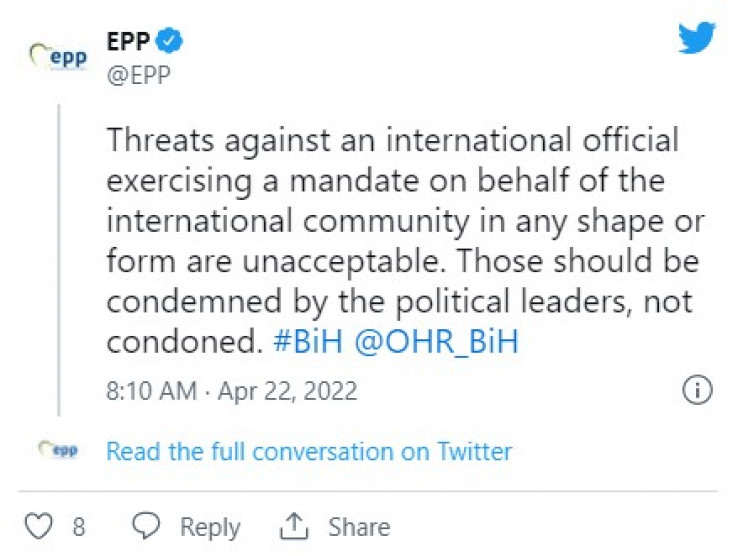Read the full conversation on Twitter
738x556 pixels.
click(309, 451)
